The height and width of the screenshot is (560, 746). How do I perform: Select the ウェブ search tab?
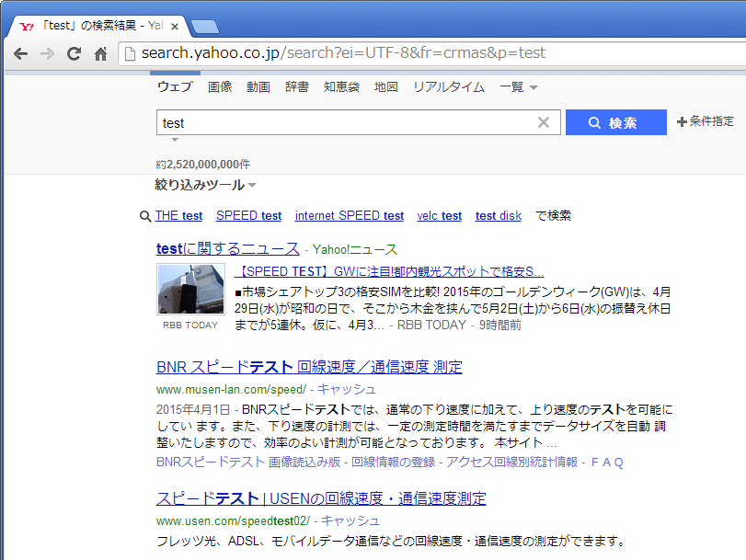(x=175, y=86)
